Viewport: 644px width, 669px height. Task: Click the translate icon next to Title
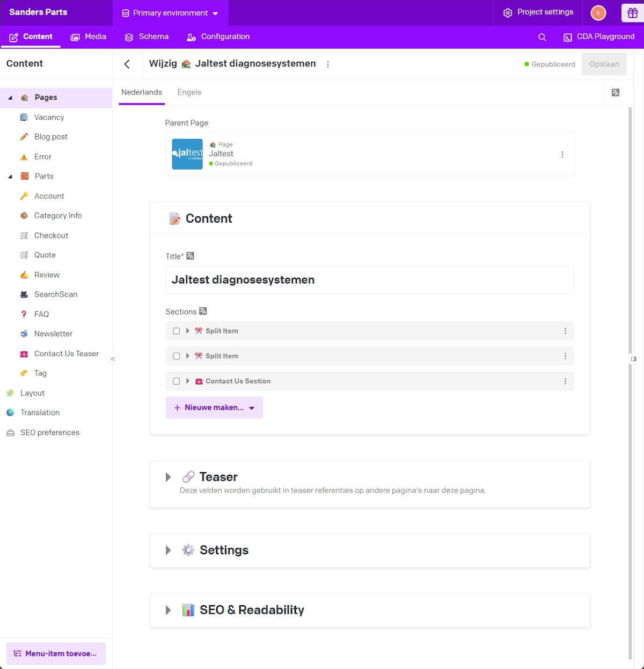click(x=190, y=256)
